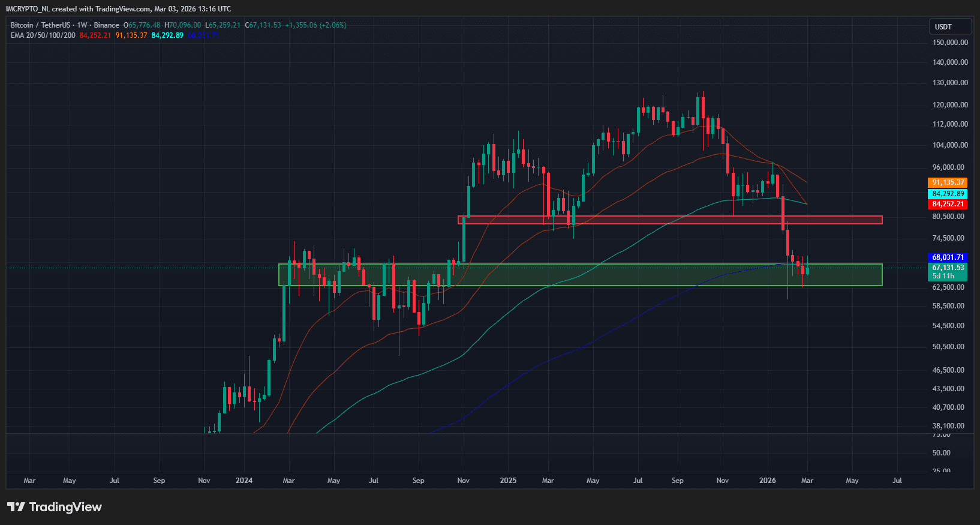Select the green support zone rectangle
Image resolution: width=980 pixels, height=525 pixels.
[579, 275]
